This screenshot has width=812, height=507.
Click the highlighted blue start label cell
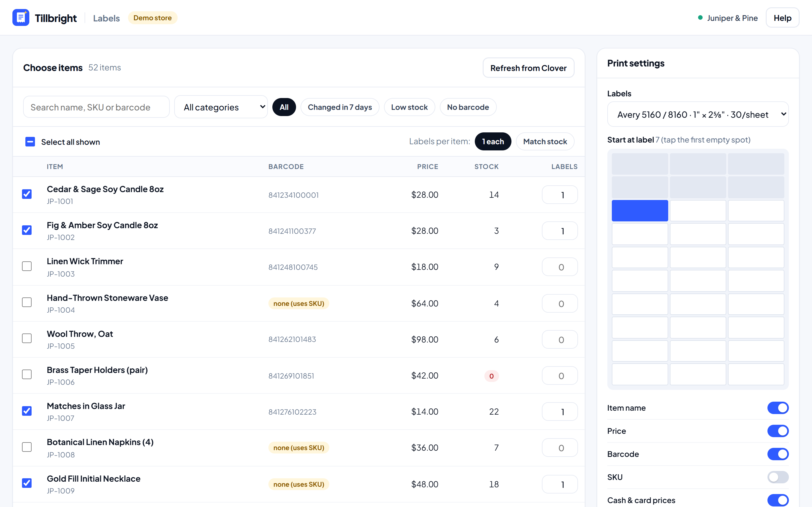pos(639,211)
